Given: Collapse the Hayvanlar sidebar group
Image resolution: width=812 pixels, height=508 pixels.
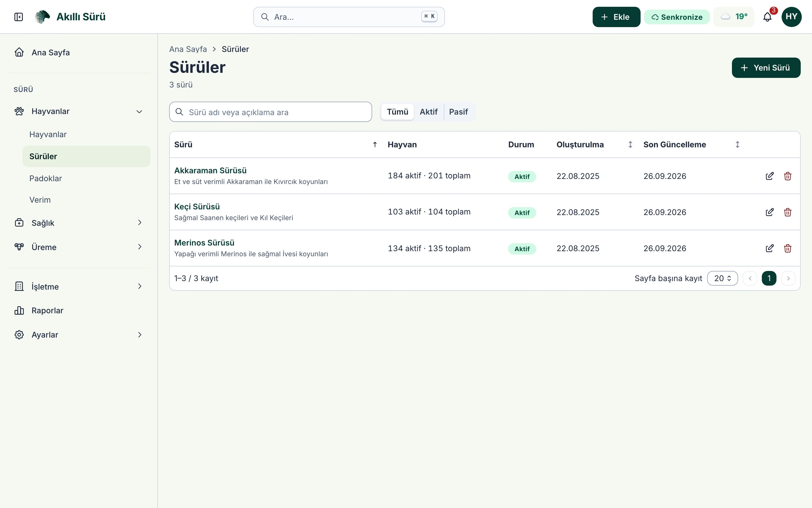Looking at the screenshot, I should [x=78, y=111].
